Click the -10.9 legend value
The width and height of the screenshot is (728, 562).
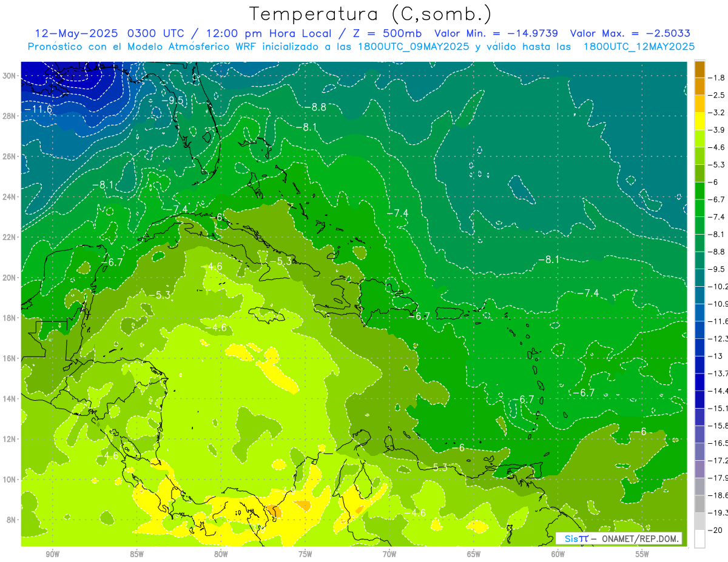click(718, 304)
